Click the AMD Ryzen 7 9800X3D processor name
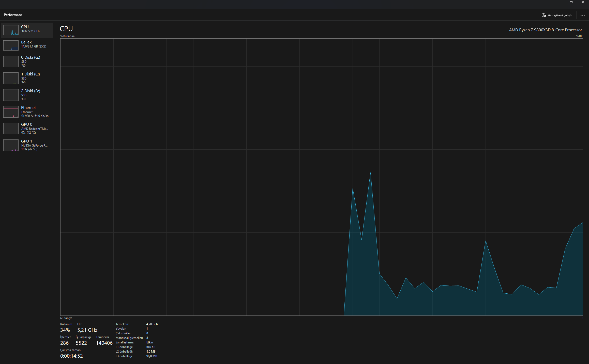Screen dimensions: 589x364 point(546,30)
